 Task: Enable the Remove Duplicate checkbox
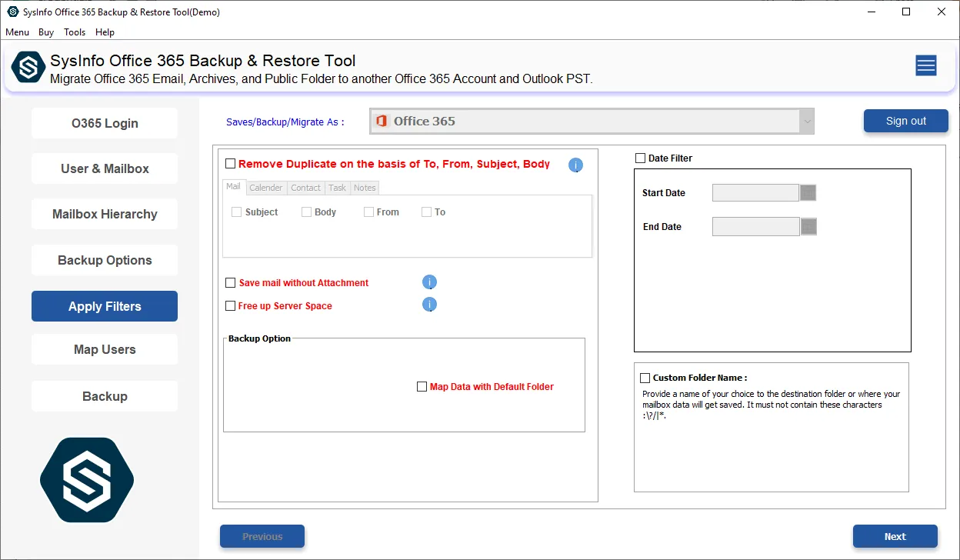click(x=230, y=164)
